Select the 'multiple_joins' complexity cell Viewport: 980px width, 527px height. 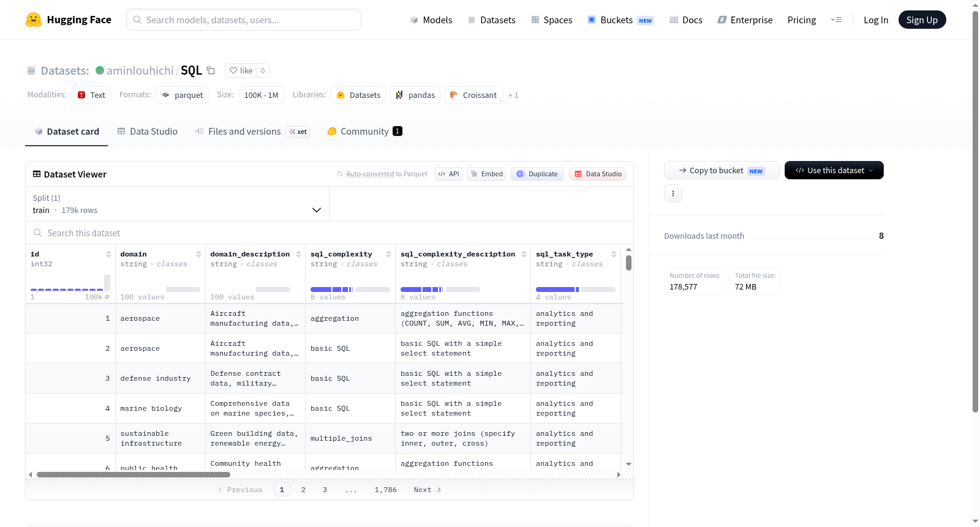tap(350, 438)
